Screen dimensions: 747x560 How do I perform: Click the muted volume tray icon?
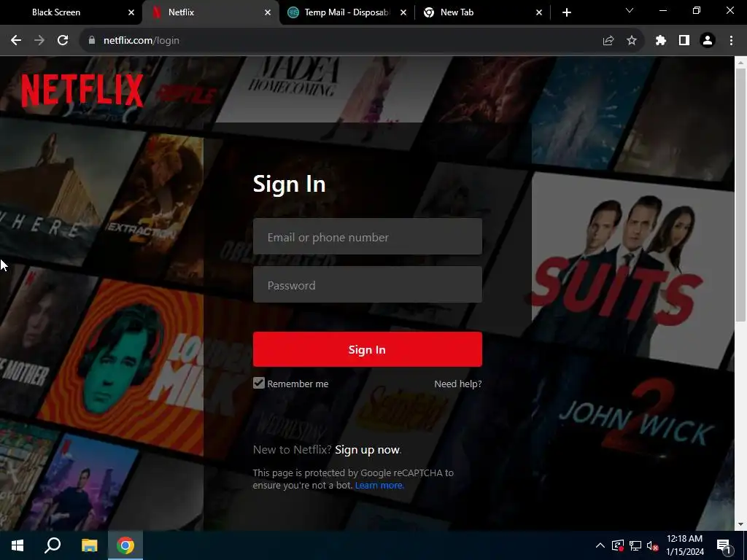pos(652,545)
